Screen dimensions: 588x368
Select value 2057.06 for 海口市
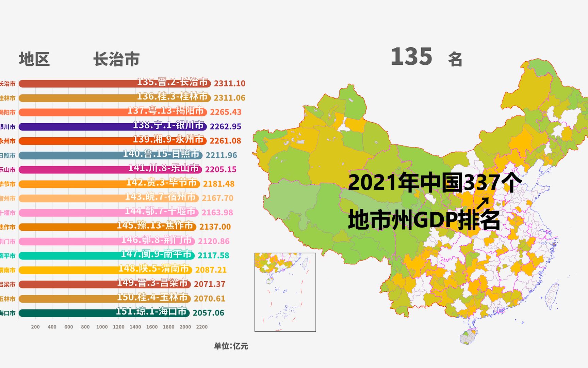(209, 313)
